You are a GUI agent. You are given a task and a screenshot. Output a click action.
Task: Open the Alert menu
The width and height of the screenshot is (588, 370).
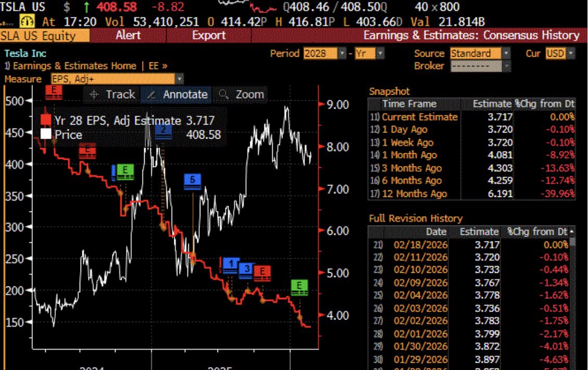point(128,35)
